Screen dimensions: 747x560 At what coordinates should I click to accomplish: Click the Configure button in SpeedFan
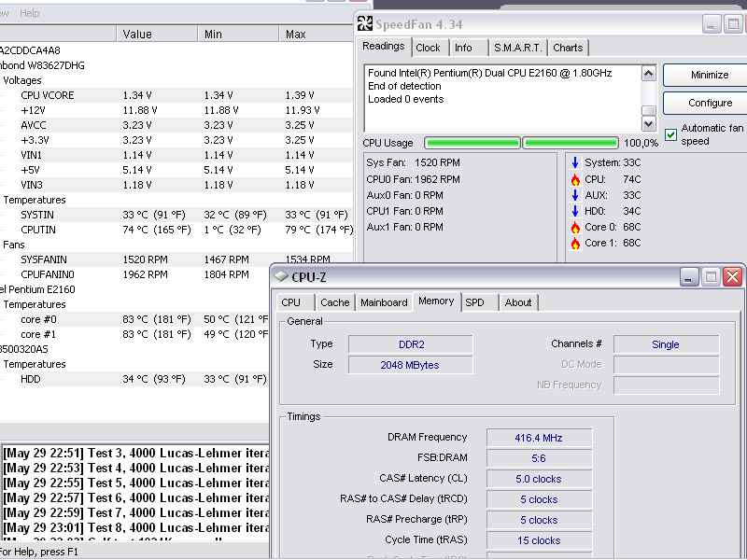pos(706,103)
